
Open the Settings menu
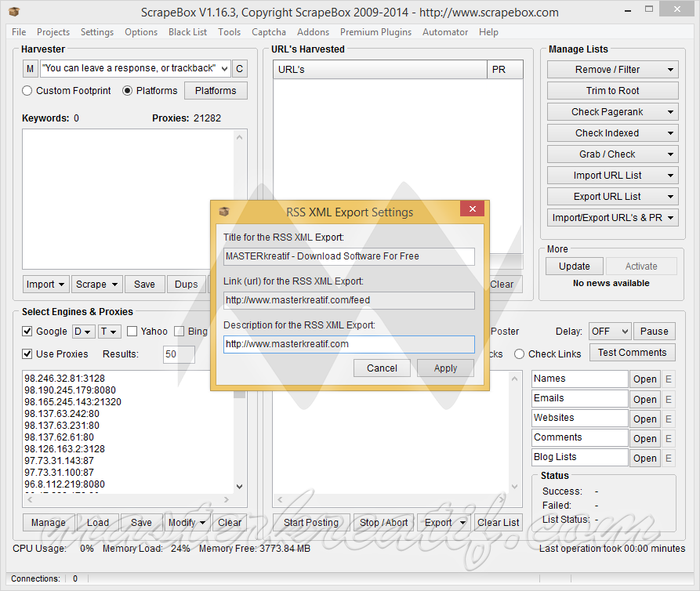97,32
